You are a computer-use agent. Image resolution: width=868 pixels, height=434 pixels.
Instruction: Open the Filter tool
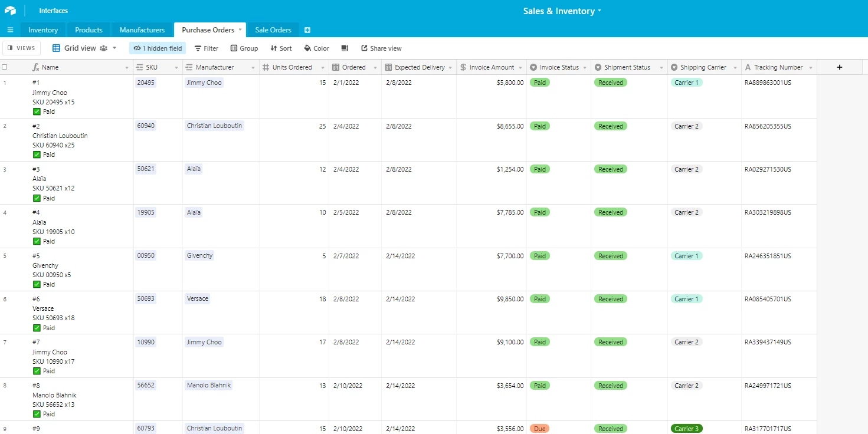pos(207,48)
